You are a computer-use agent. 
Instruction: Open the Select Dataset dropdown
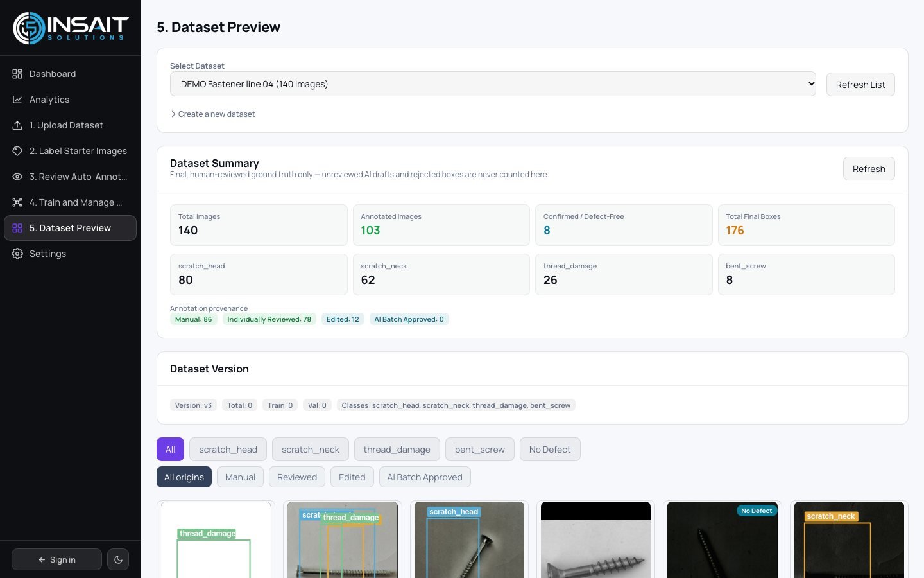[x=493, y=84]
